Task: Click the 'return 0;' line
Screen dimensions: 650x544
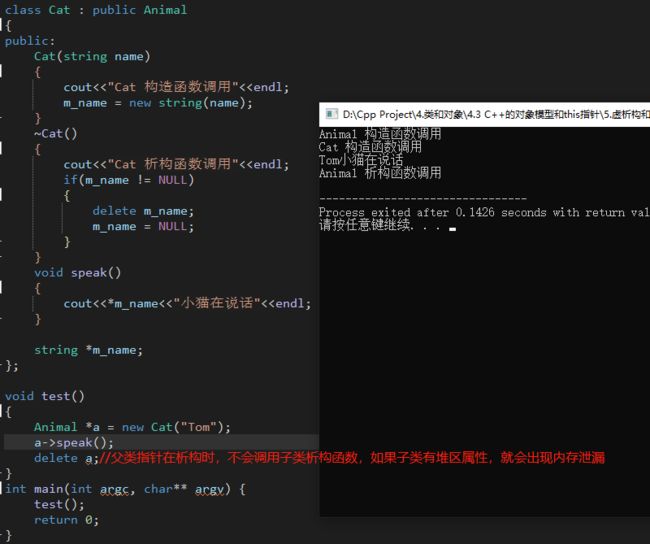Action: coord(66,520)
